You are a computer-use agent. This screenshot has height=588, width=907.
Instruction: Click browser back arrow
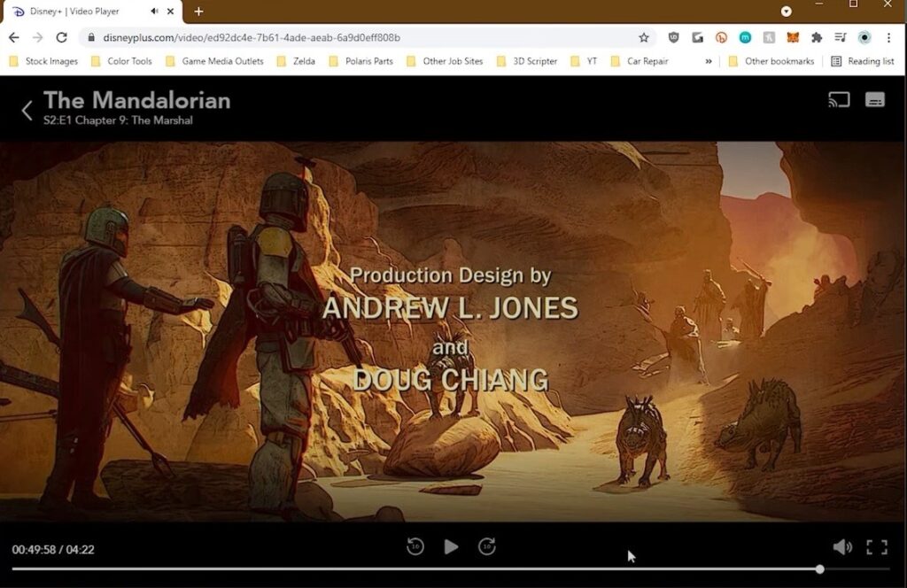tap(14, 37)
